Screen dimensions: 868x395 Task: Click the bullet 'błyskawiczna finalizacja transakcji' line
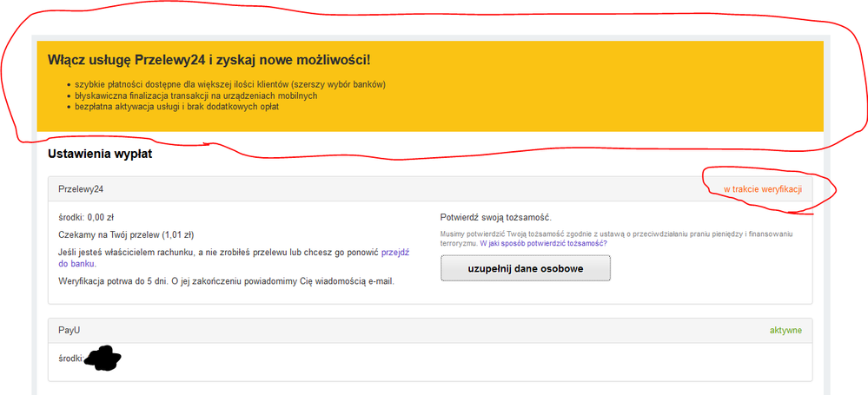coord(196,95)
